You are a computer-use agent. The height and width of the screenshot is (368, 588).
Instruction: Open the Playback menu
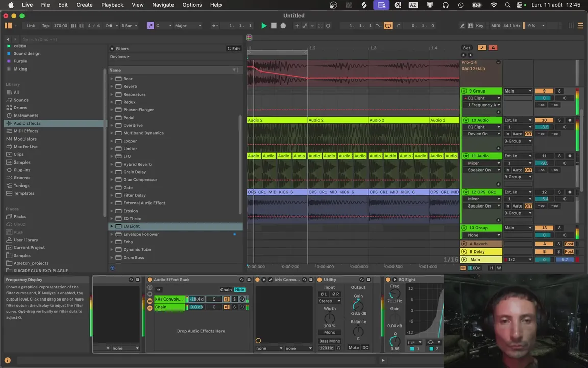[112, 5]
